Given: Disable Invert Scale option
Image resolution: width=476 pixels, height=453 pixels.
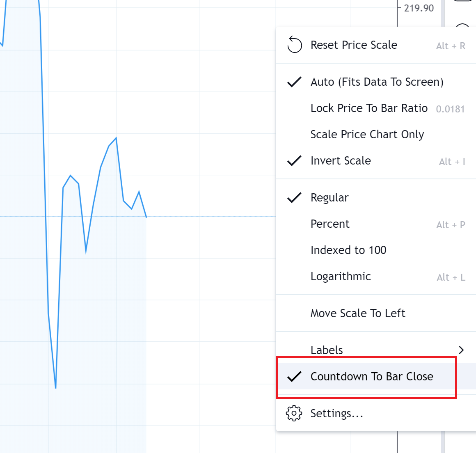Looking at the screenshot, I should (x=376, y=160).
